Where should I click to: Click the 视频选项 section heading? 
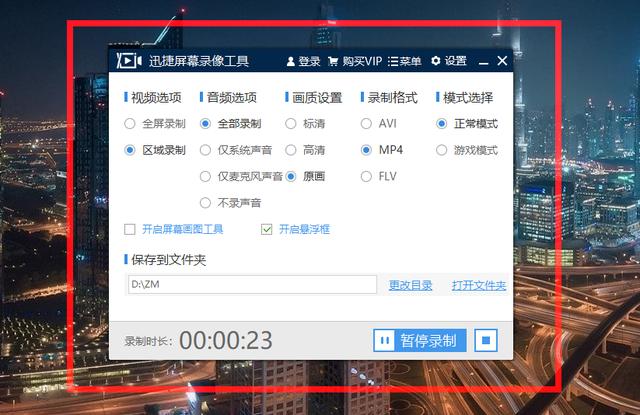[x=156, y=98]
